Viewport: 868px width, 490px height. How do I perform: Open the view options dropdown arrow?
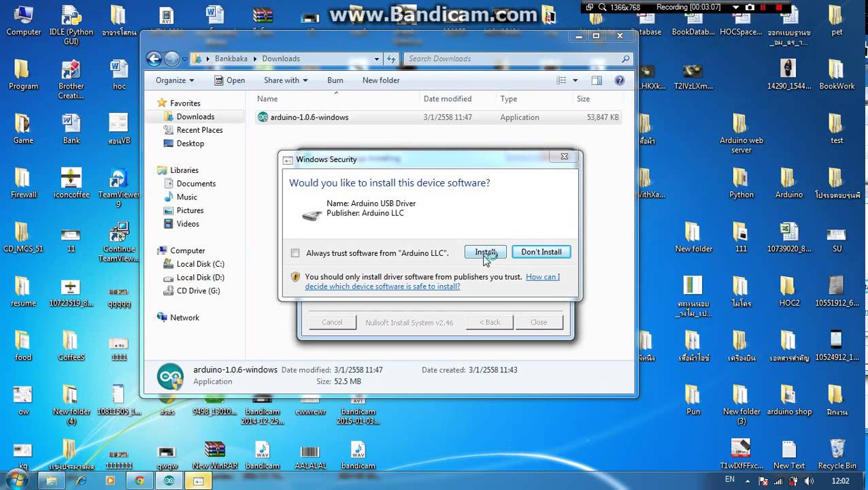575,80
